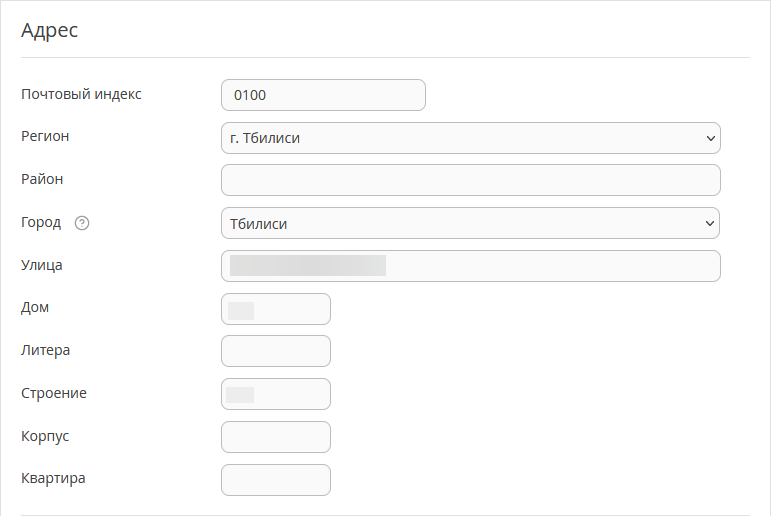This screenshot has width=771, height=516.
Task: Click into the Квартира input field
Action: pos(276,480)
